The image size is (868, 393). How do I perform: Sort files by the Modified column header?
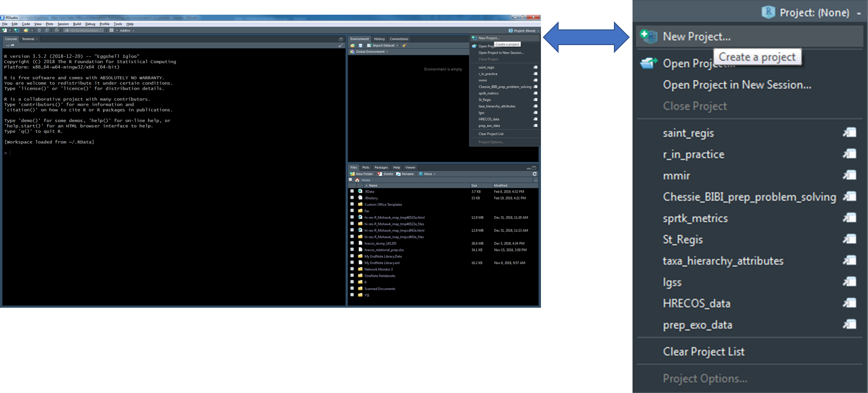[500, 185]
